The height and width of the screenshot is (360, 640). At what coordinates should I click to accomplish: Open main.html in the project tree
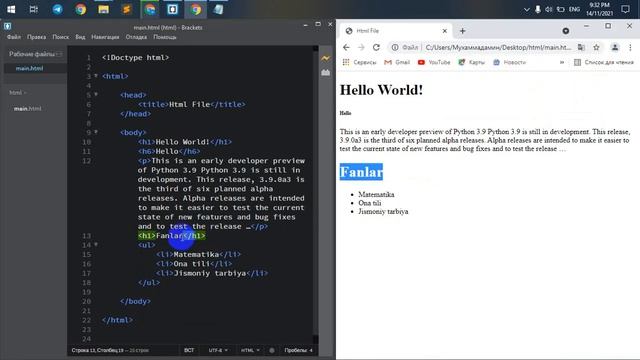click(x=27, y=109)
